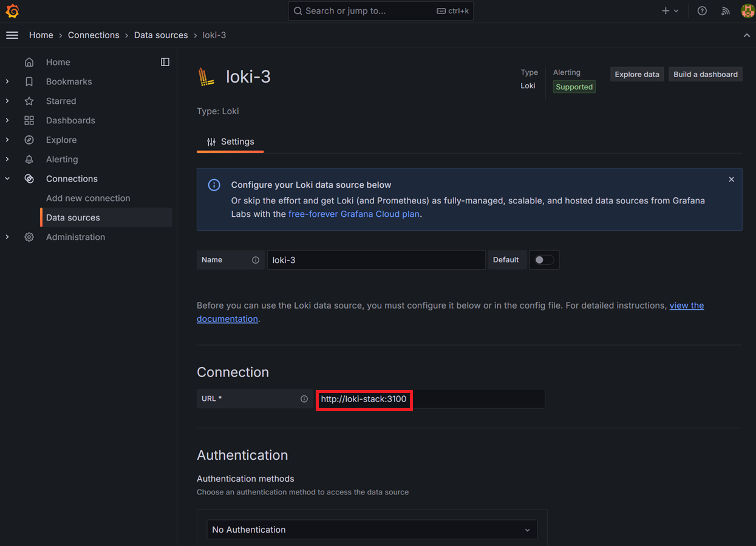Click the search magnifier icon
Screen dimensions: 756x546
(298, 11)
